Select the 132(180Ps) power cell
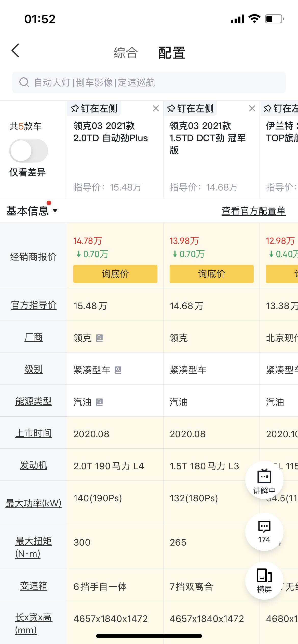This screenshot has height=644, width=298. coord(212,503)
